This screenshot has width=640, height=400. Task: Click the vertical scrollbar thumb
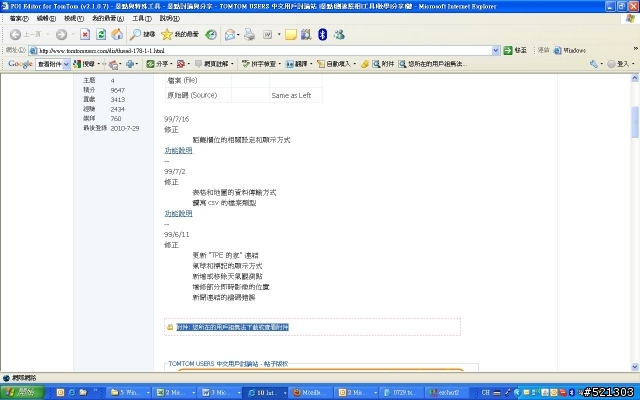pyautogui.click(x=635, y=122)
